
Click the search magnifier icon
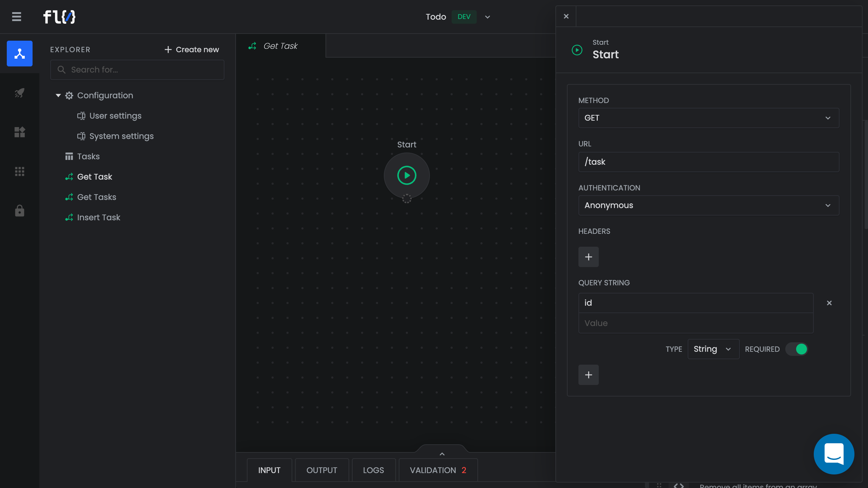(61, 70)
